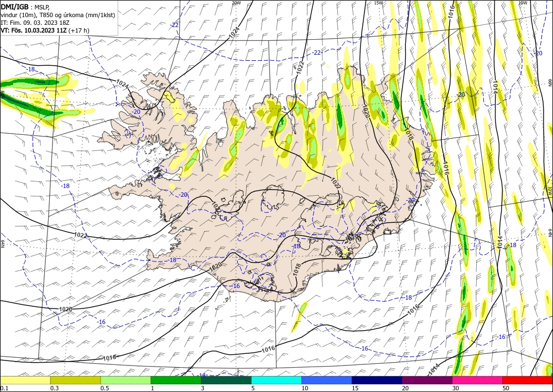Viewport: 553px width, 392px height.
Task: Click the '15W' longitude label
Action: (x=378, y=2)
